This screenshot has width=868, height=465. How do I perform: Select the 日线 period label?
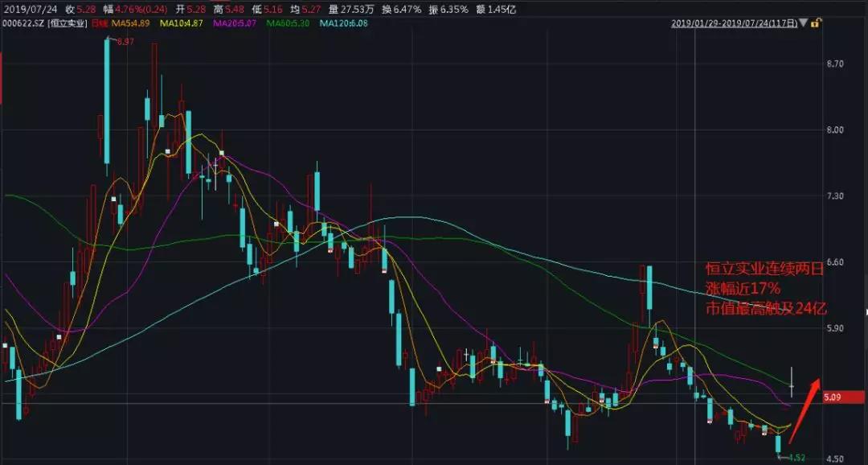click(99, 23)
